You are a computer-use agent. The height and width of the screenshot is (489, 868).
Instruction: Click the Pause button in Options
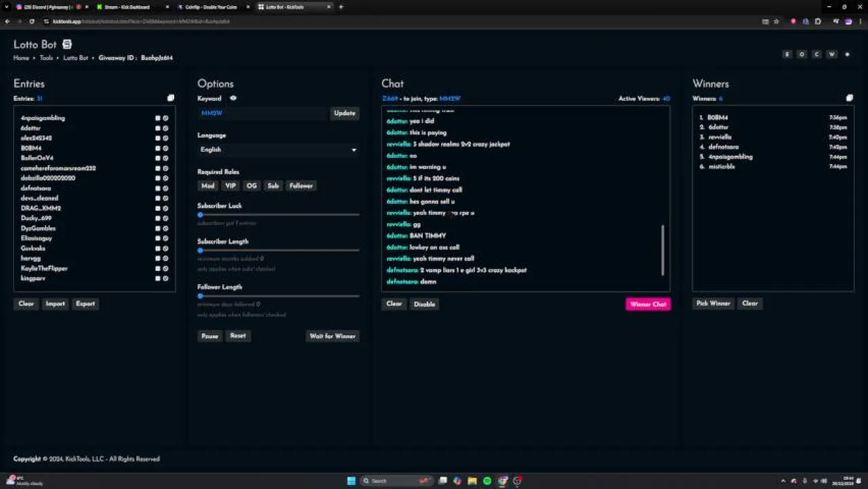click(x=210, y=336)
